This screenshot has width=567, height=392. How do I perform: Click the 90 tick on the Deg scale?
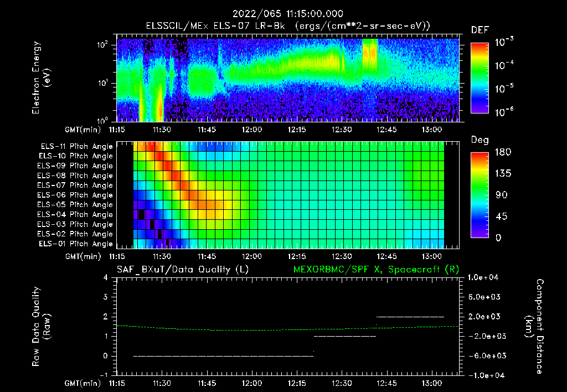pyautogui.click(x=501, y=195)
